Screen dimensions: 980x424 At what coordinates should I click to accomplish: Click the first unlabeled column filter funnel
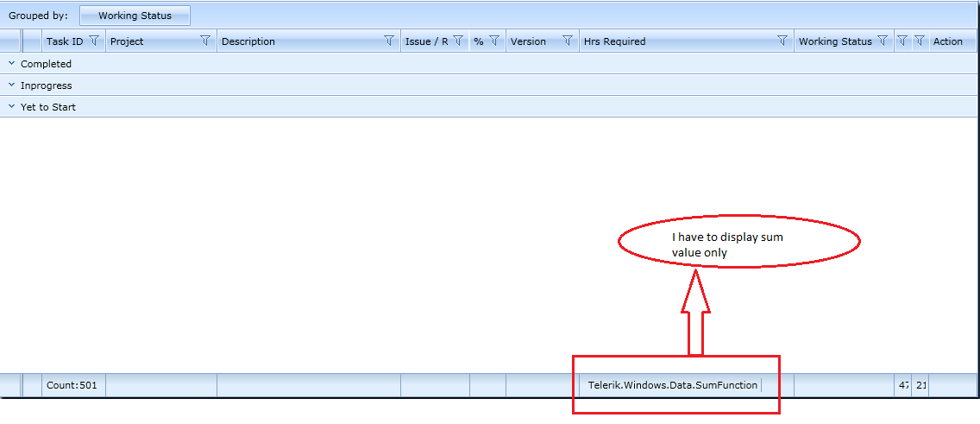pos(901,41)
